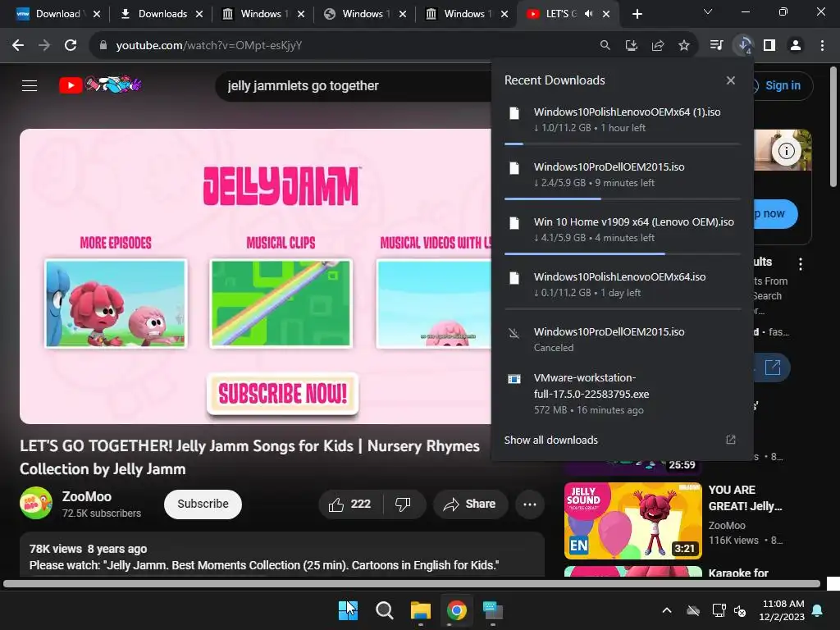Open the Musical Clips thumbnail
Image resolution: width=840 pixels, height=630 pixels.
click(281, 304)
